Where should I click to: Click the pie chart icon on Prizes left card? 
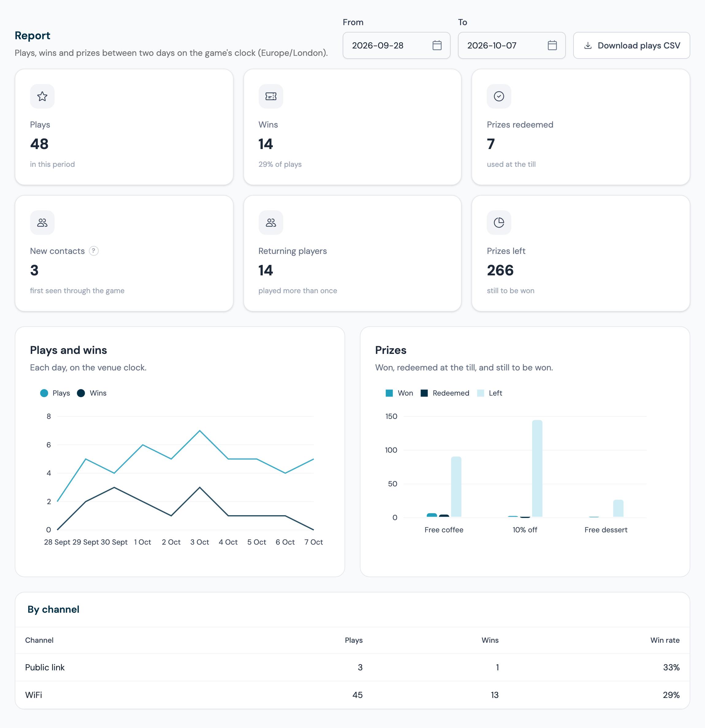tap(499, 223)
